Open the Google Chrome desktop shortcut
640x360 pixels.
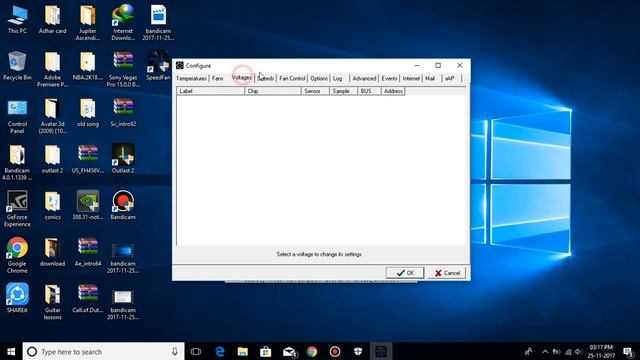(17, 255)
